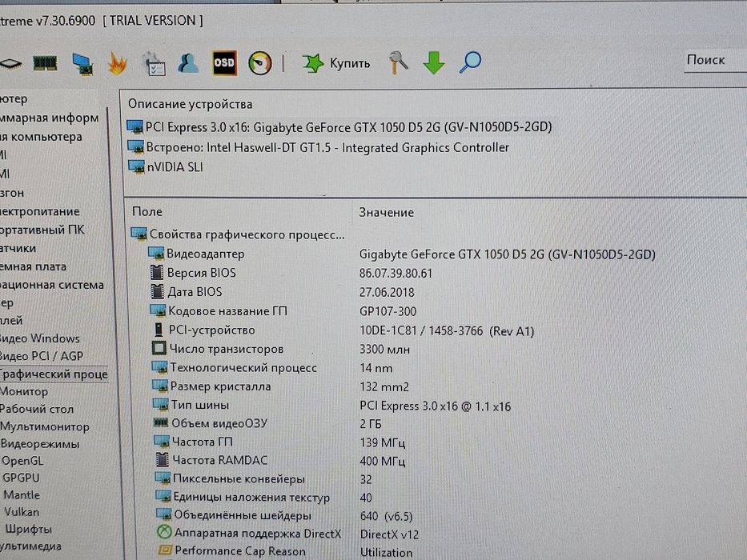The height and width of the screenshot is (560, 747).
Task: Select the Аппаратная поддержка DirectX row
Action: [288, 534]
